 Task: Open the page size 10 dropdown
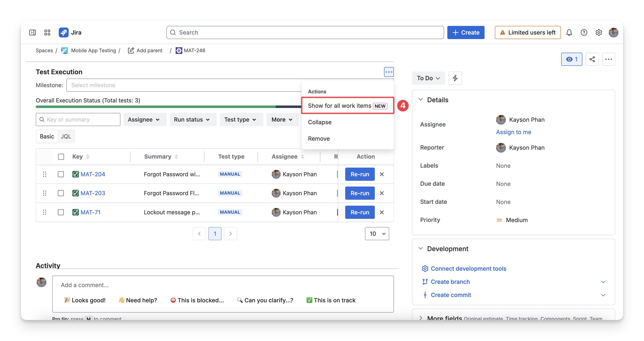377,234
